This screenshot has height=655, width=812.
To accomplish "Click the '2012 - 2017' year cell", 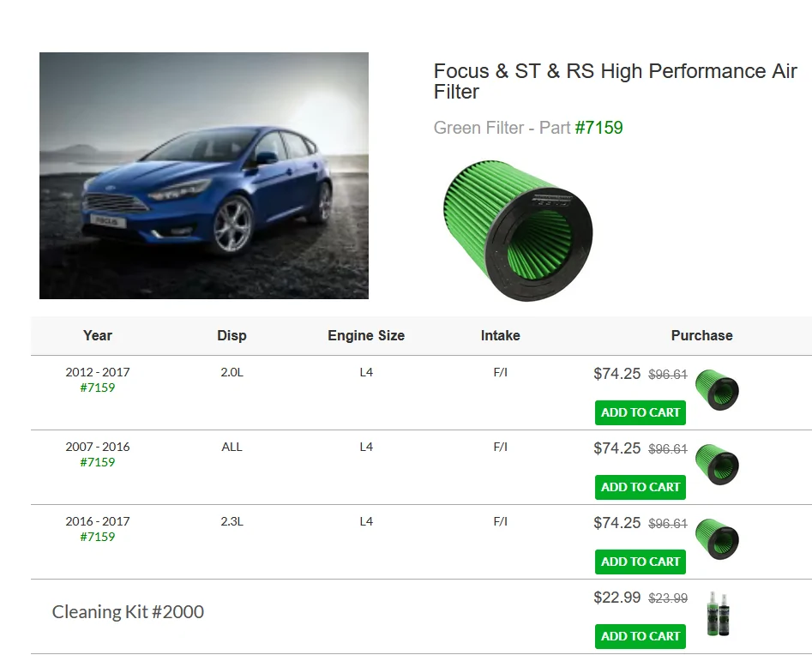I will pos(98,372).
